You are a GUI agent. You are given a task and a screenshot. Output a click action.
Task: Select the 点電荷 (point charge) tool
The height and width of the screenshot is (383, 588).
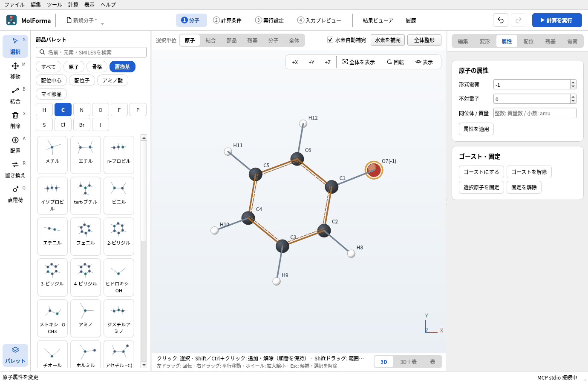tap(15, 194)
